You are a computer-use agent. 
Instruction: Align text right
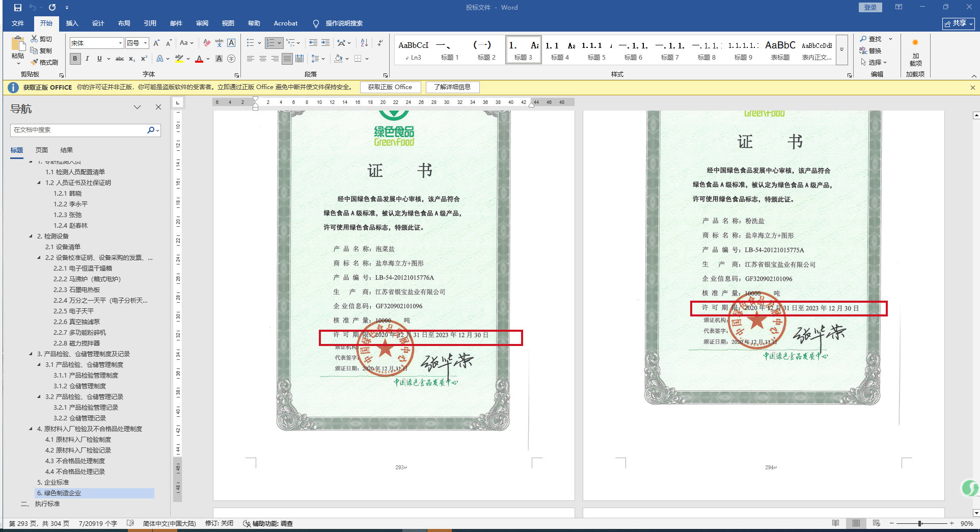click(x=275, y=59)
